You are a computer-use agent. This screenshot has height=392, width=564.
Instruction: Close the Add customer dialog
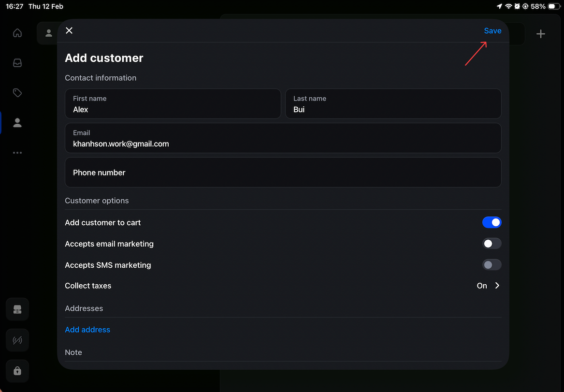[69, 30]
